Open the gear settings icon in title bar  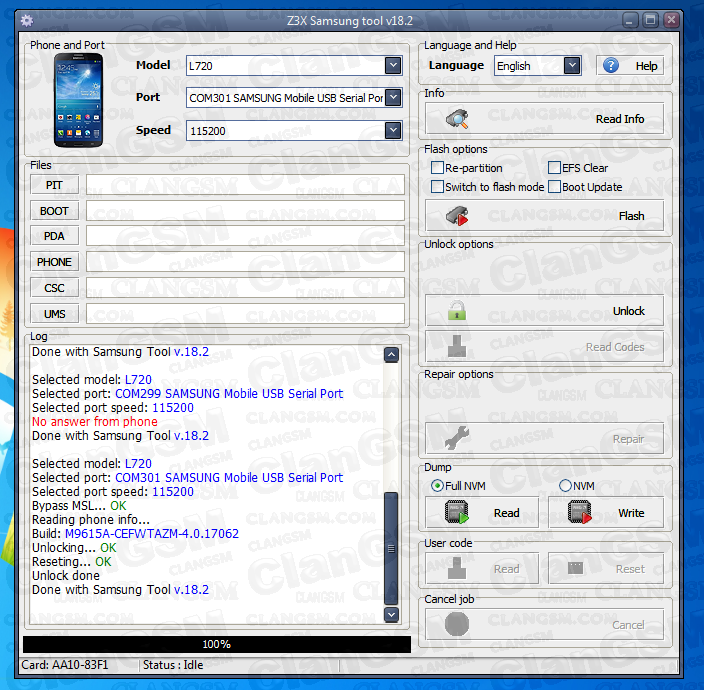(26, 21)
